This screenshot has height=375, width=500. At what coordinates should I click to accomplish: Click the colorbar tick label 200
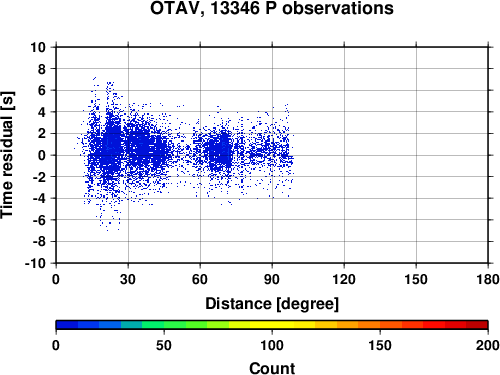[x=488, y=345]
